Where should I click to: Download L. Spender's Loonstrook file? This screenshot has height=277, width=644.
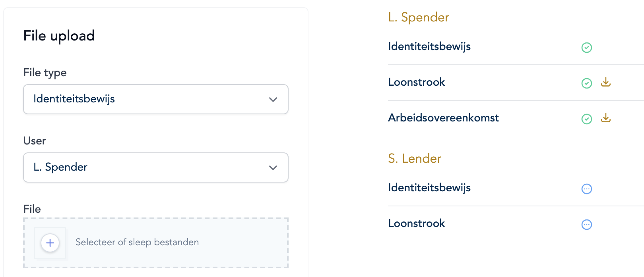click(x=606, y=82)
